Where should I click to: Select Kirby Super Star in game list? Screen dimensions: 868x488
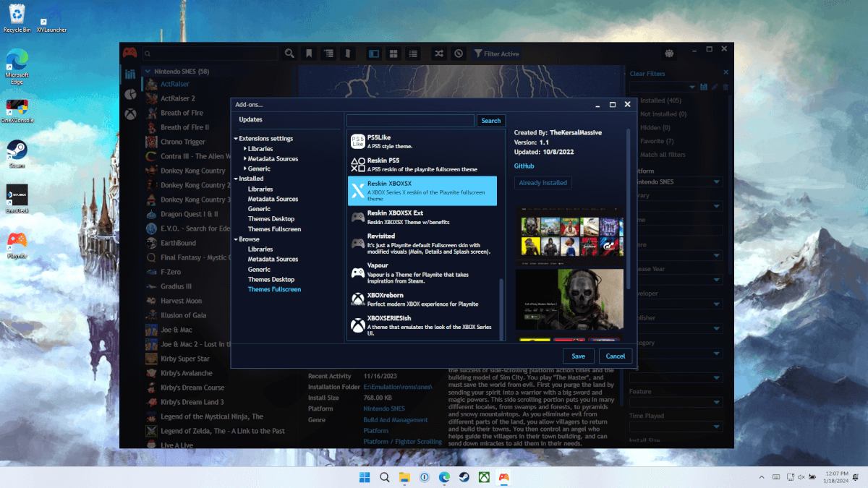tap(185, 359)
